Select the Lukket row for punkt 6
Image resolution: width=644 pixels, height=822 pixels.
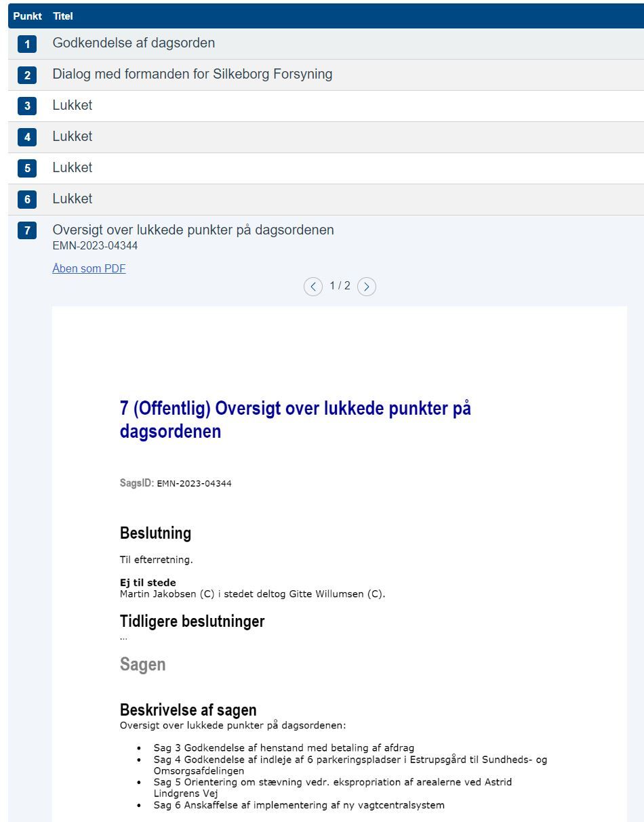pyautogui.click(x=326, y=199)
